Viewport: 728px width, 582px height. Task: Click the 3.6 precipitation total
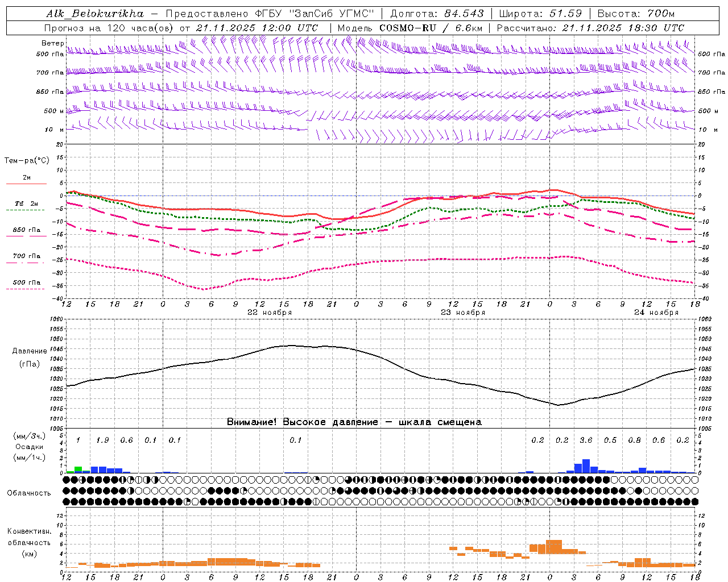pyautogui.click(x=586, y=440)
